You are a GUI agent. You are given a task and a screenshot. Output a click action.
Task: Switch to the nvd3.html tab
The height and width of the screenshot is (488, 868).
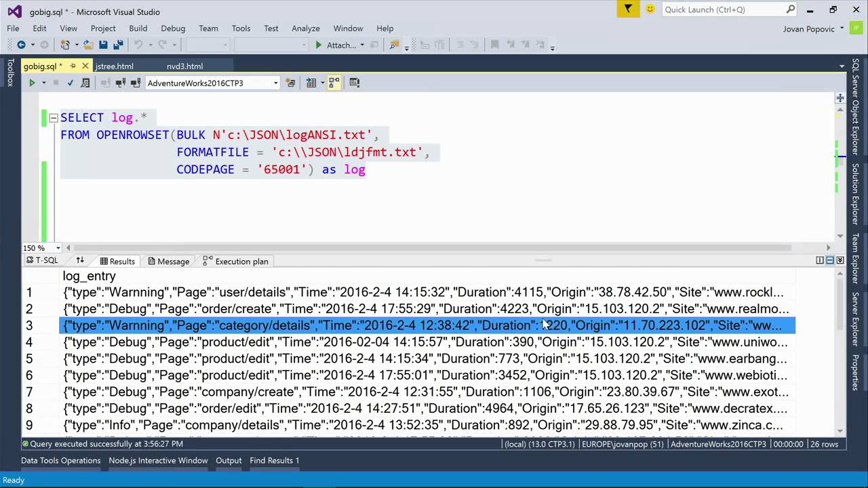click(184, 66)
